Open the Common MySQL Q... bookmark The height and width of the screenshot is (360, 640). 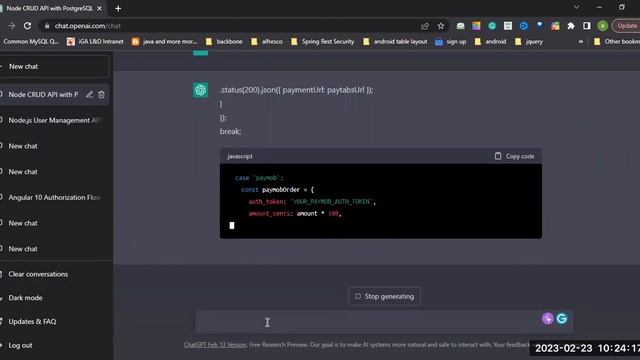[30, 41]
